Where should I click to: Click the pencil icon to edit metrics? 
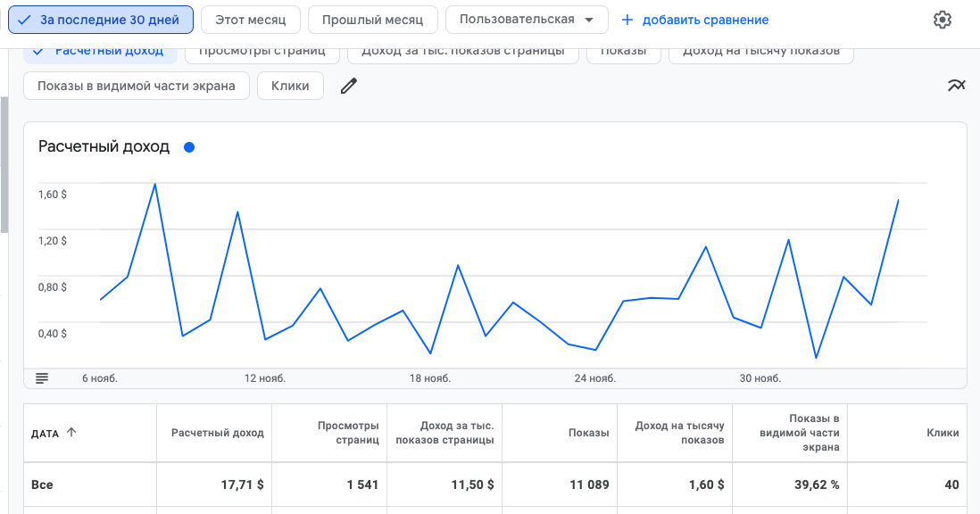tap(349, 86)
